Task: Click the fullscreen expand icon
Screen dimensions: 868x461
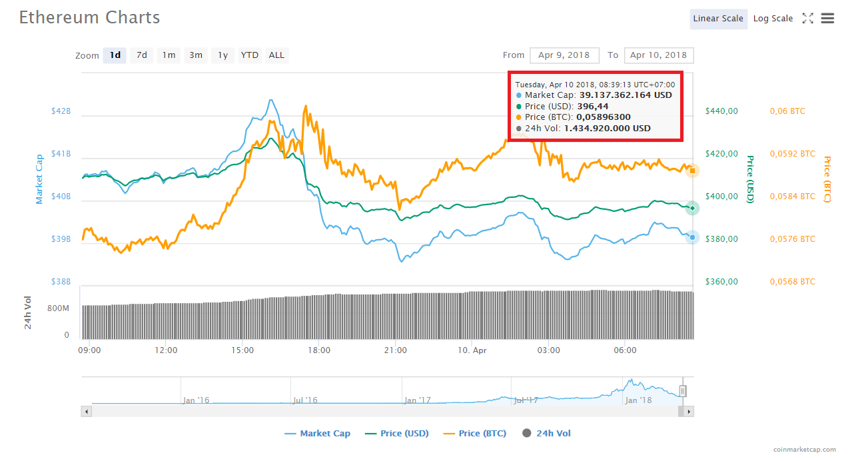Action: coord(807,19)
